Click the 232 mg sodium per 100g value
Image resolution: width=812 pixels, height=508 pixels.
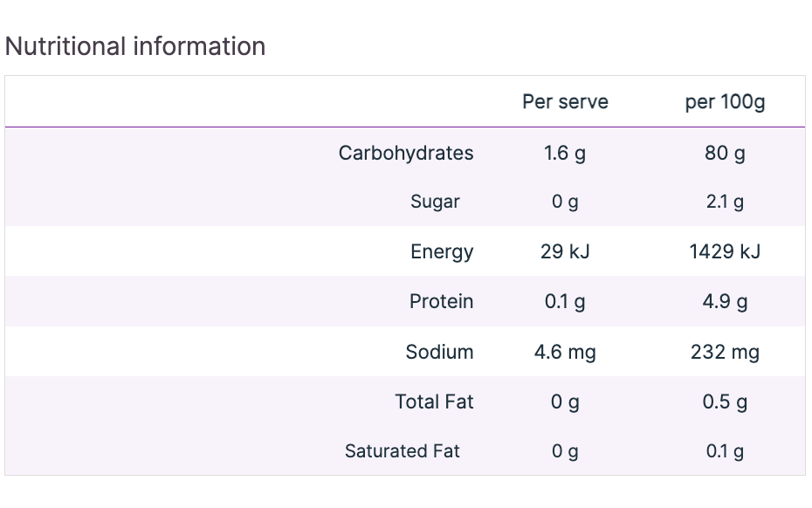tap(725, 352)
